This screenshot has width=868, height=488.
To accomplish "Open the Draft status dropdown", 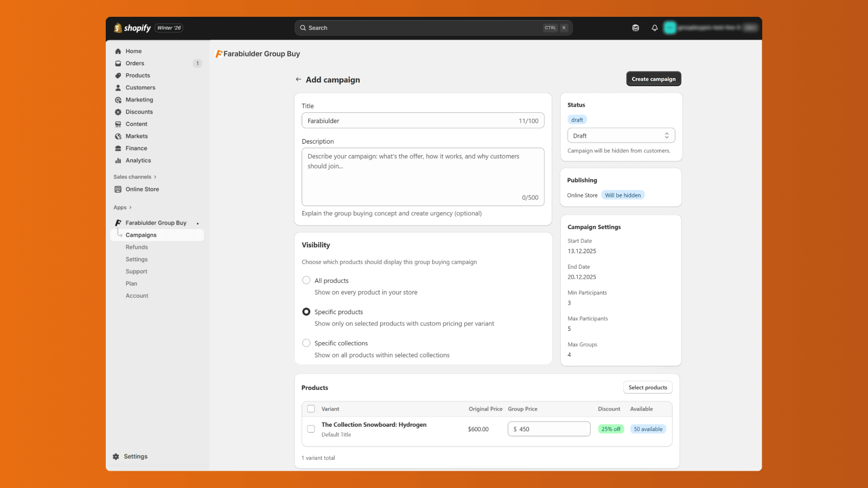I will pyautogui.click(x=621, y=136).
